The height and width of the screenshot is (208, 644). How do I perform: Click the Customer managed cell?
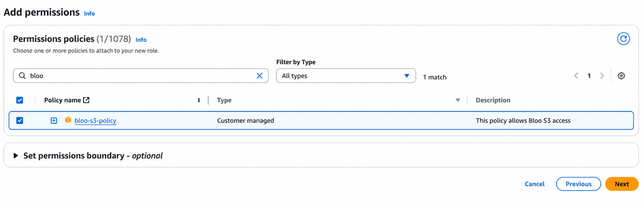pos(246,120)
